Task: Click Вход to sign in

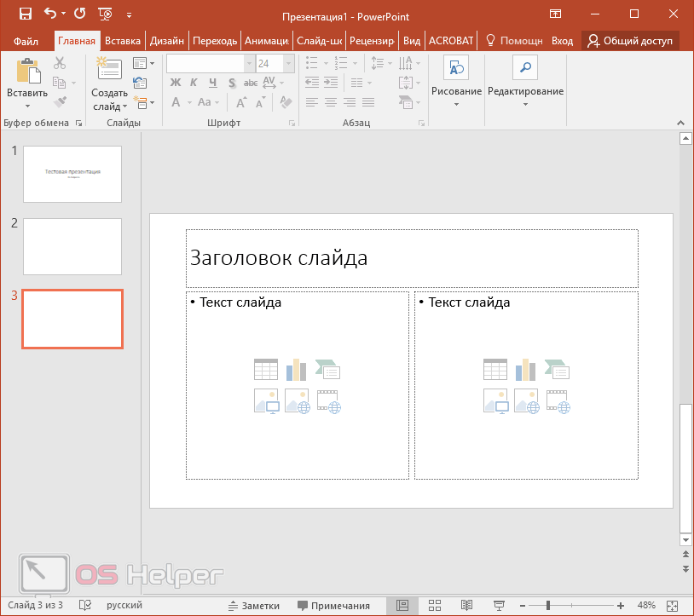Action: click(x=562, y=41)
